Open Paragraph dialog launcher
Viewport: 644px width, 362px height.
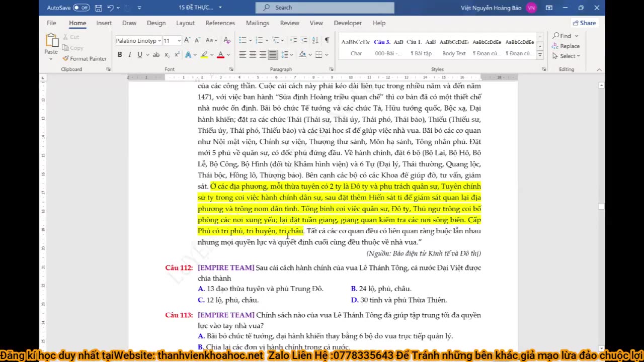click(x=331, y=69)
